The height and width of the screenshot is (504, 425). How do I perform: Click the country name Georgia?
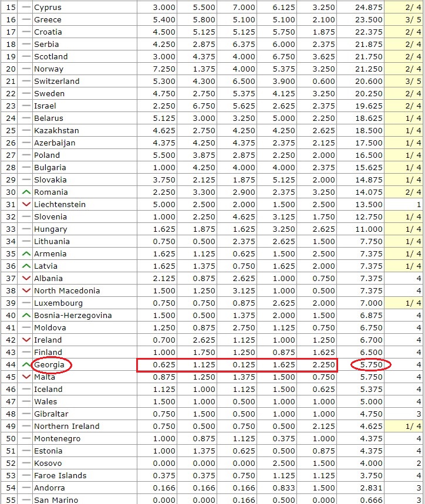click(49, 364)
